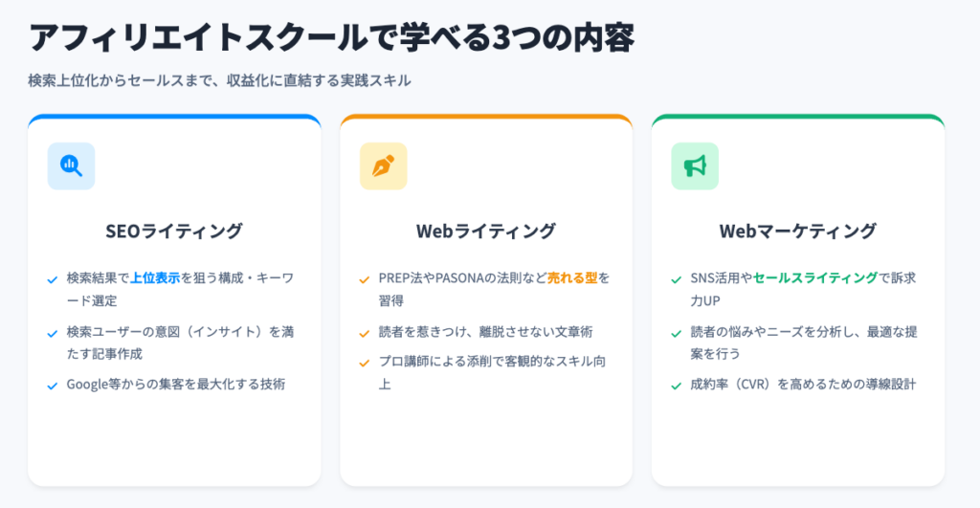The image size is (980, 508).
Task: Click the orange 売れる型 highlighted text
Action: coord(572,278)
